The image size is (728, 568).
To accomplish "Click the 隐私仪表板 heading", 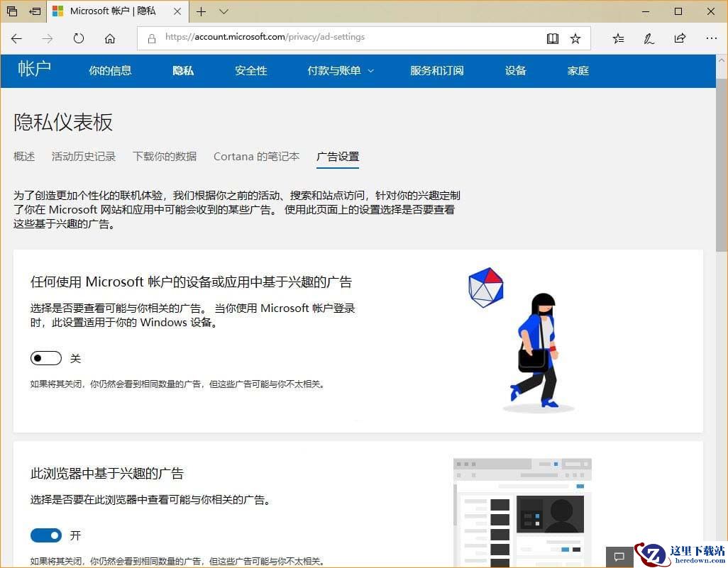I will [x=63, y=123].
